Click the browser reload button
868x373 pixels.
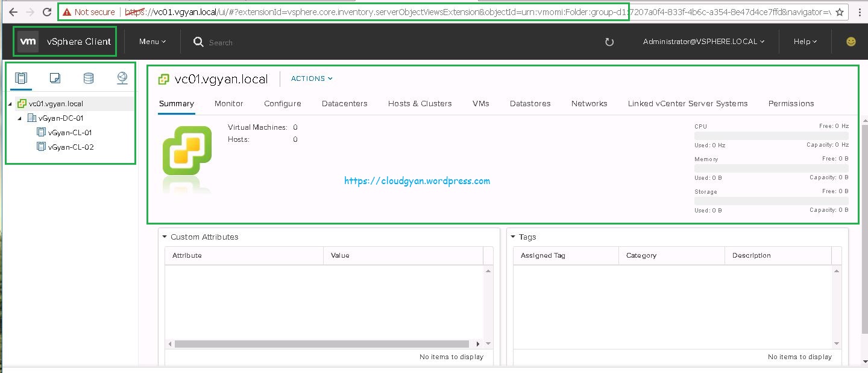coord(46,12)
